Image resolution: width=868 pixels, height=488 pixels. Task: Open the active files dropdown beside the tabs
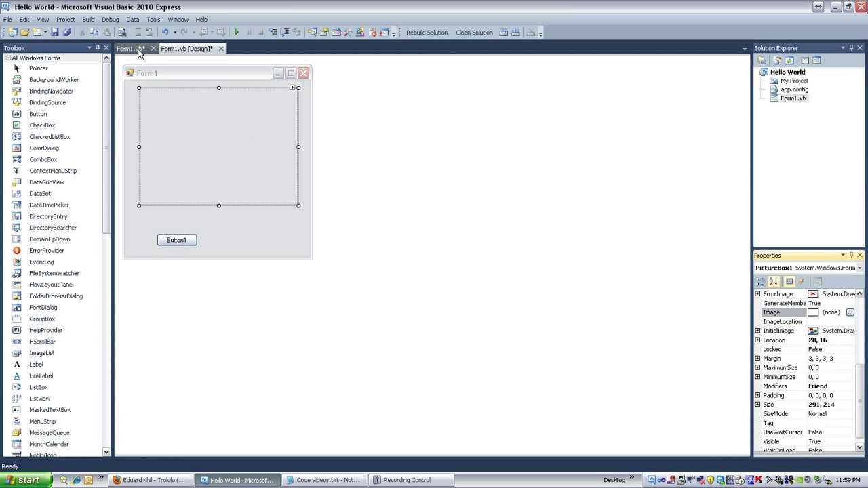(745, 48)
